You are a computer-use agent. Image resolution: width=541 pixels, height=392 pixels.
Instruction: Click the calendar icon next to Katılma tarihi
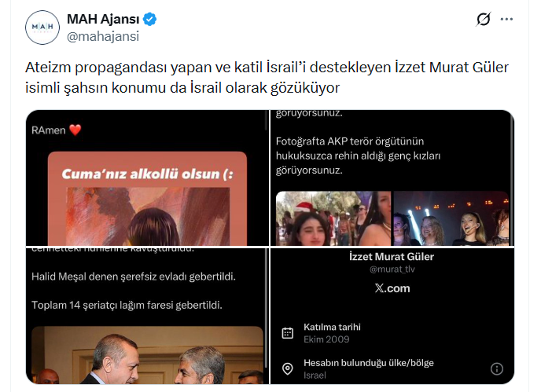tap(288, 333)
